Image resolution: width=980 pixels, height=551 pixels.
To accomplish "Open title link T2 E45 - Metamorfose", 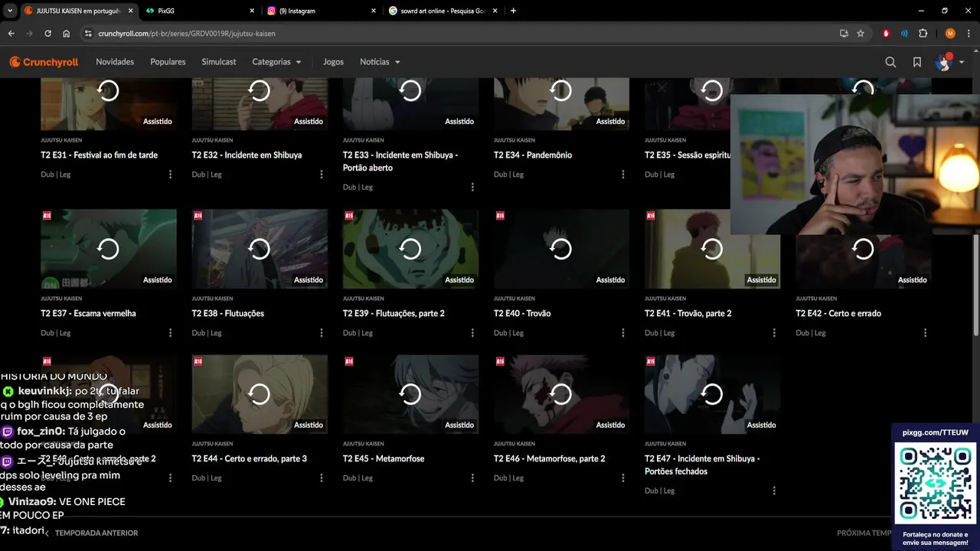I will point(384,459).
